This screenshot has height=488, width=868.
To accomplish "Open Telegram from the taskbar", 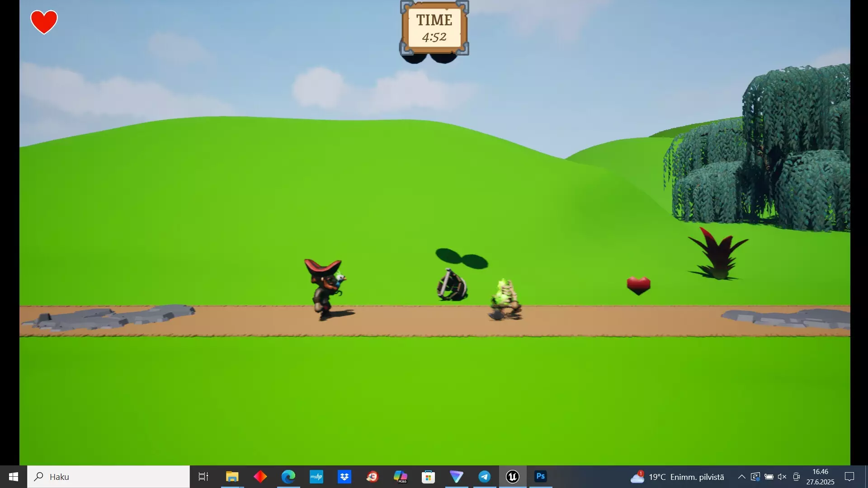I will coord(484,477).
